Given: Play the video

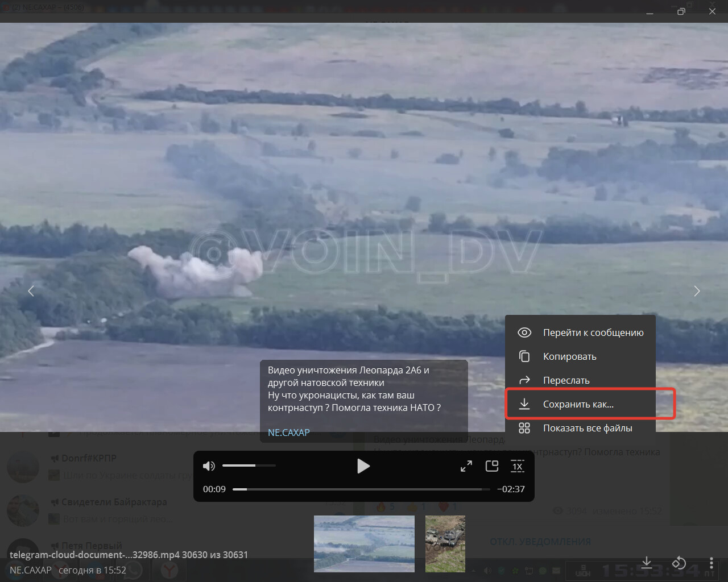Looking at the screenshot, I should pyautogui.click(x=363, y=466).
